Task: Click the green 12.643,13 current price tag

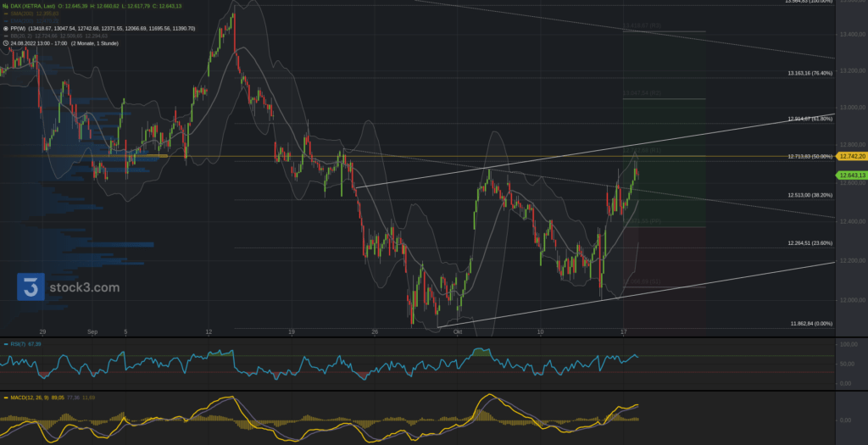Action: tap(851, 175)
